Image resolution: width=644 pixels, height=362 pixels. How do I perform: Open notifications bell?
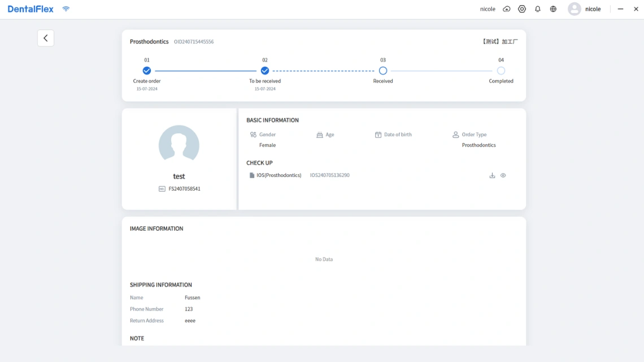click(x=538, y=9)
